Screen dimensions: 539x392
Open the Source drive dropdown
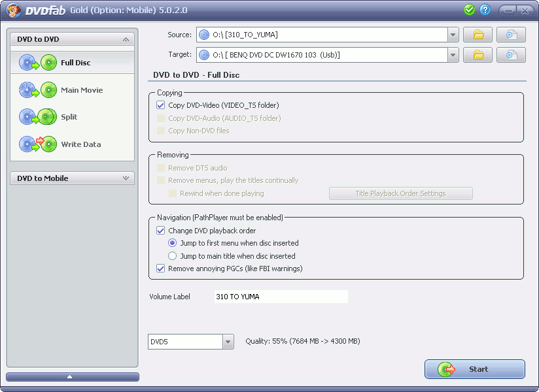[x=453, y=35]
